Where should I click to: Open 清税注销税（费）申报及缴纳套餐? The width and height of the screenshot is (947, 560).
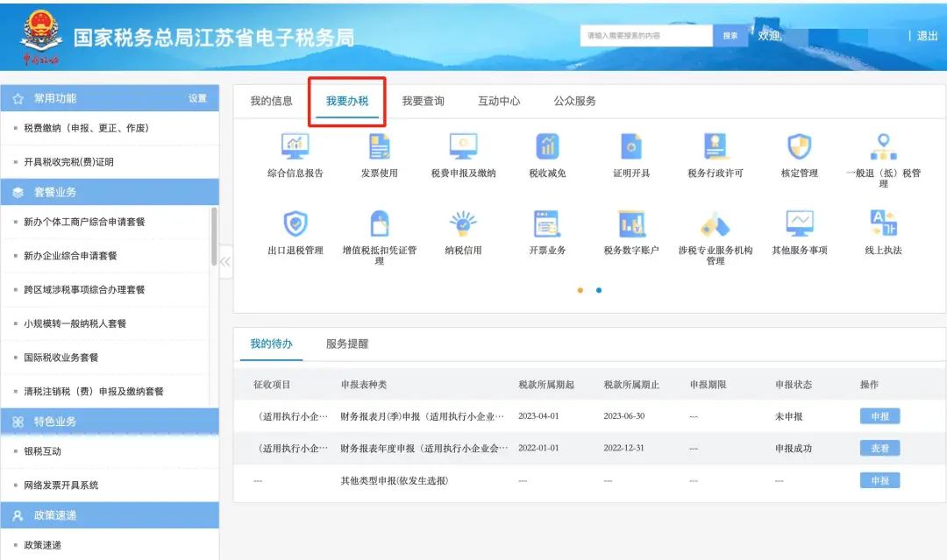pos(94,391)
